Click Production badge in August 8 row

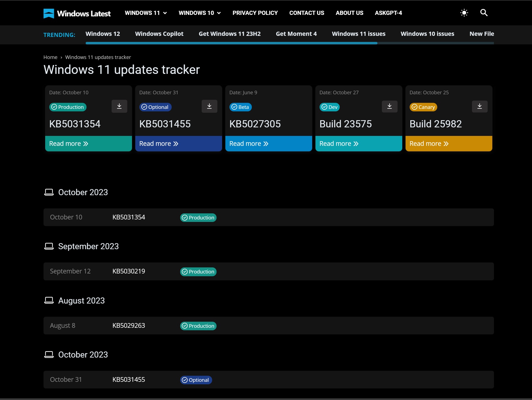(x=198, y=326)
